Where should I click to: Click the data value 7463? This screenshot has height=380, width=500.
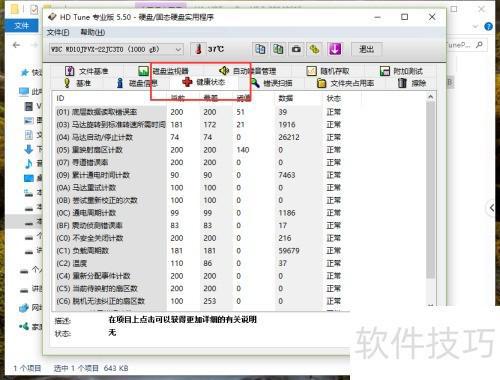point(287,175)
